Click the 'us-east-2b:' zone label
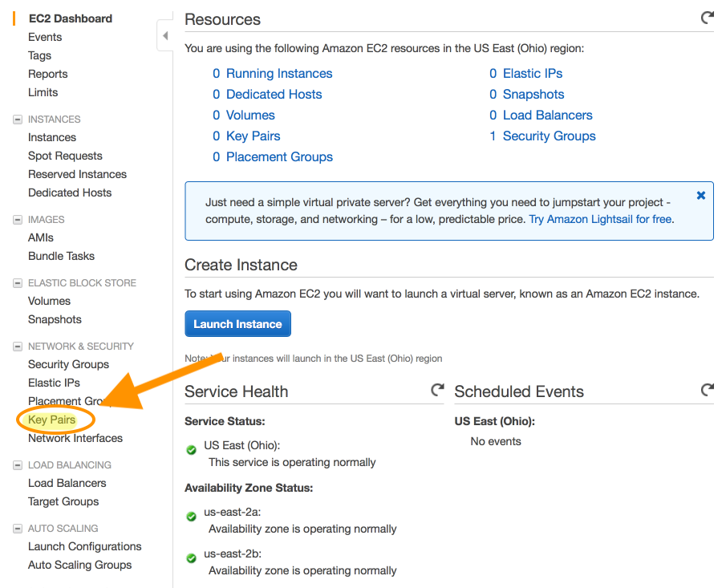726x588 pixels. coord(233,554)
